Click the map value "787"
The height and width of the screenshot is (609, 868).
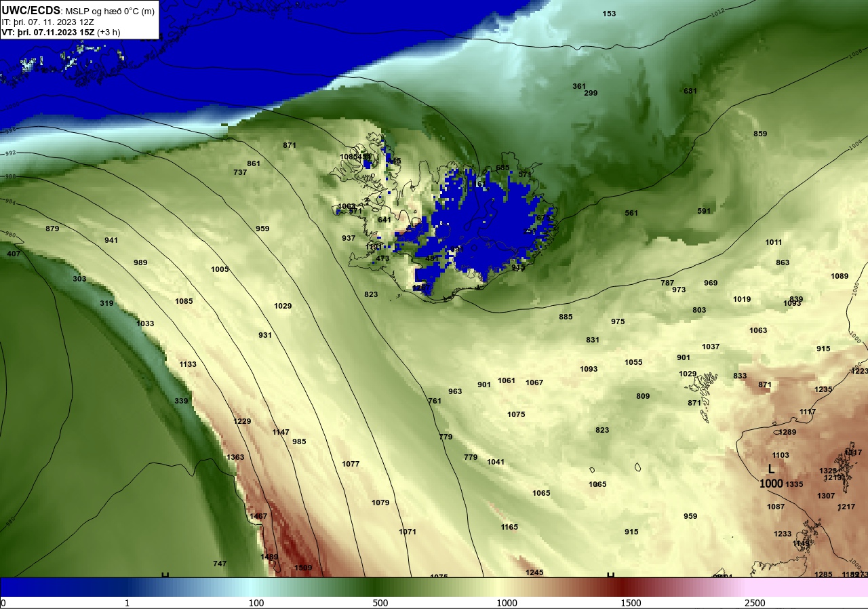pyautogui.click(x=667, y=283)
